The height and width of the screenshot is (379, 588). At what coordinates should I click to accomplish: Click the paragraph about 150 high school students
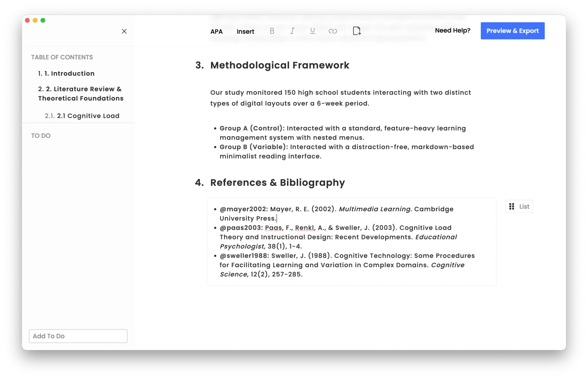pyautogui.click(x=340, y=98)
